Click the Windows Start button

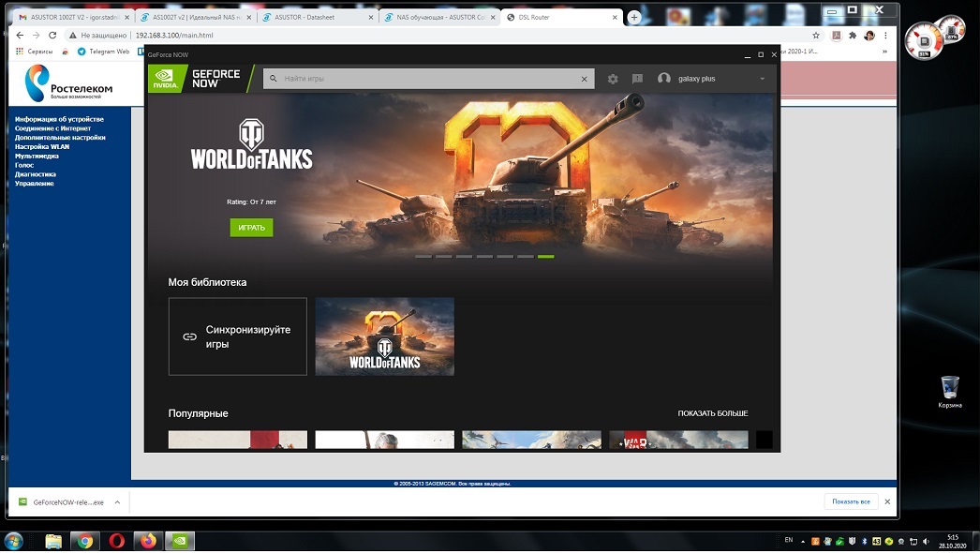click(13, 541)
